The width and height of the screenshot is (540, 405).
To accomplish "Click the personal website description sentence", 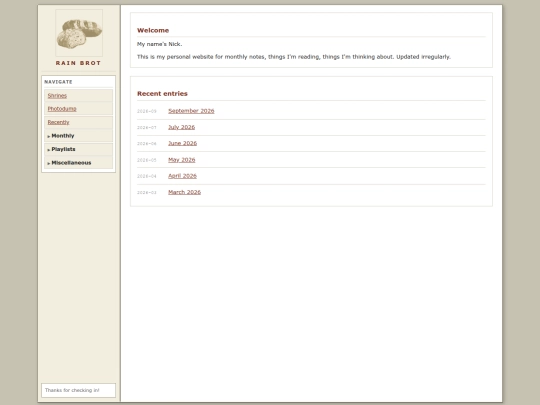I will click(294, 57).
